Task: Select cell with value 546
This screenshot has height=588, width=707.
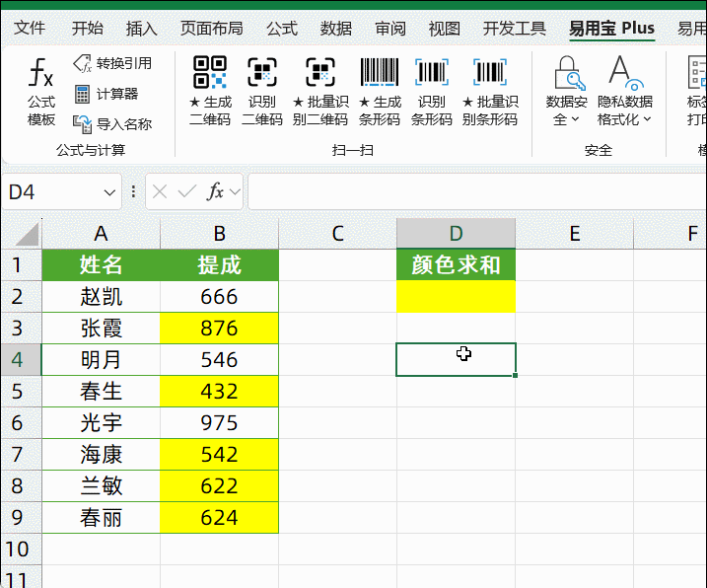Action: (x=219, y=360)
